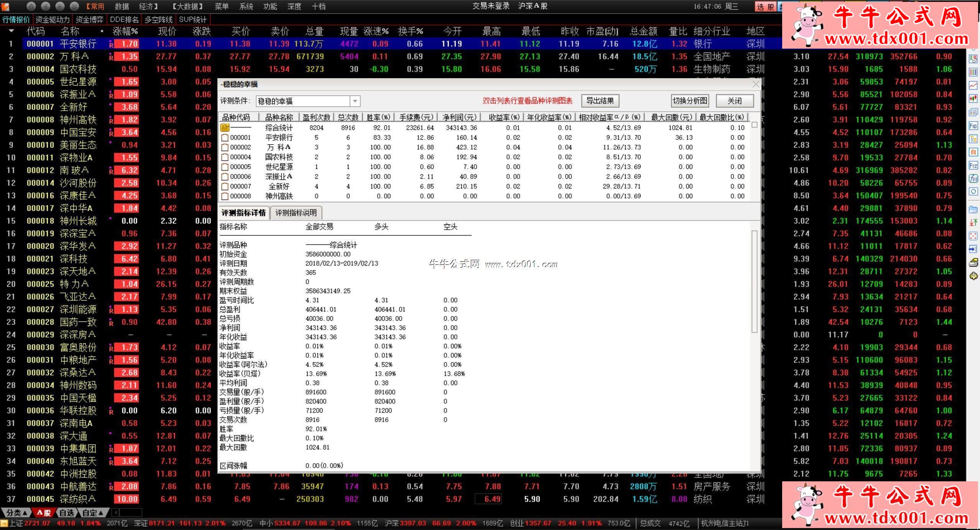Click the circle square sidebar icon
Image resolution: width=980 pixels, height=530 pixels.
click(973, 192)
